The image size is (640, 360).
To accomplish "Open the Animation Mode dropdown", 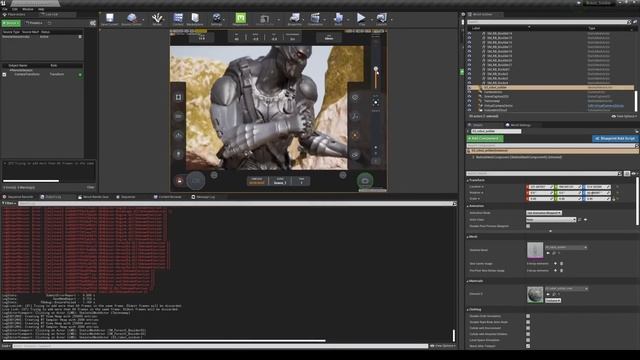I will coord(544,213).
